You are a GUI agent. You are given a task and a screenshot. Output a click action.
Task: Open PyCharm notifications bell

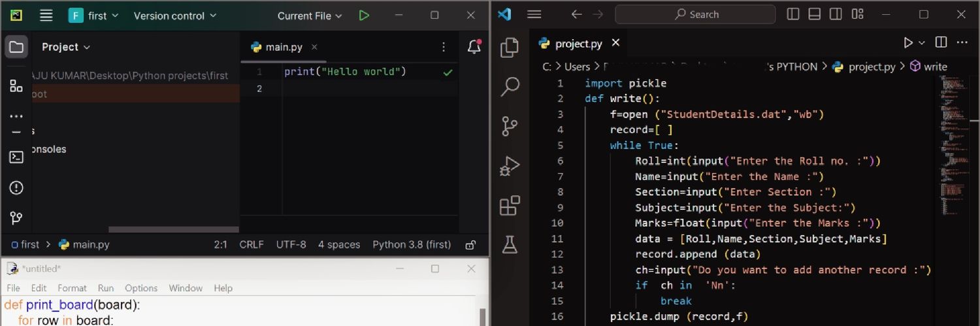pyautogui.click(x=474, y=47)
